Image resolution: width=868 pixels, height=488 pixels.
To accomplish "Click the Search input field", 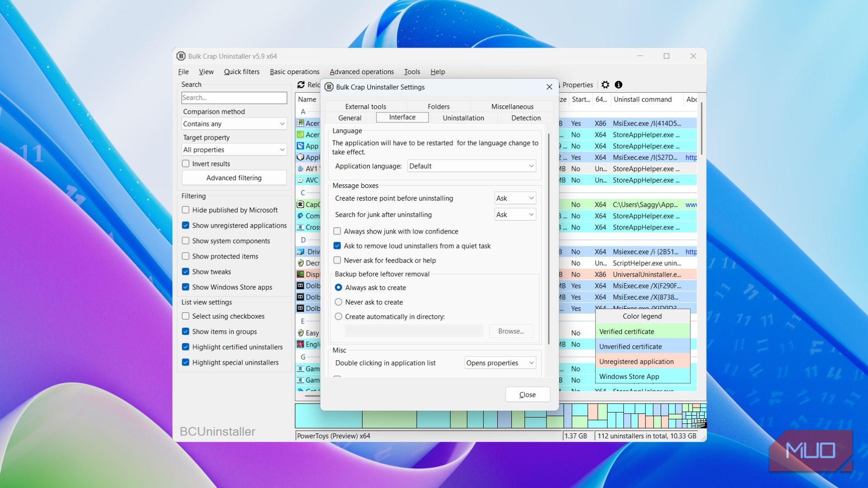I will coord(234,98).
